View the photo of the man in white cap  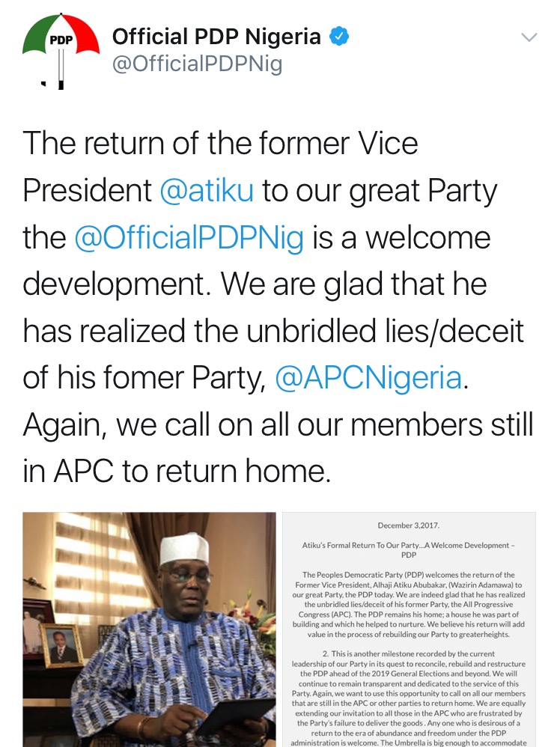pyautogui.click(x=149, y=629)
